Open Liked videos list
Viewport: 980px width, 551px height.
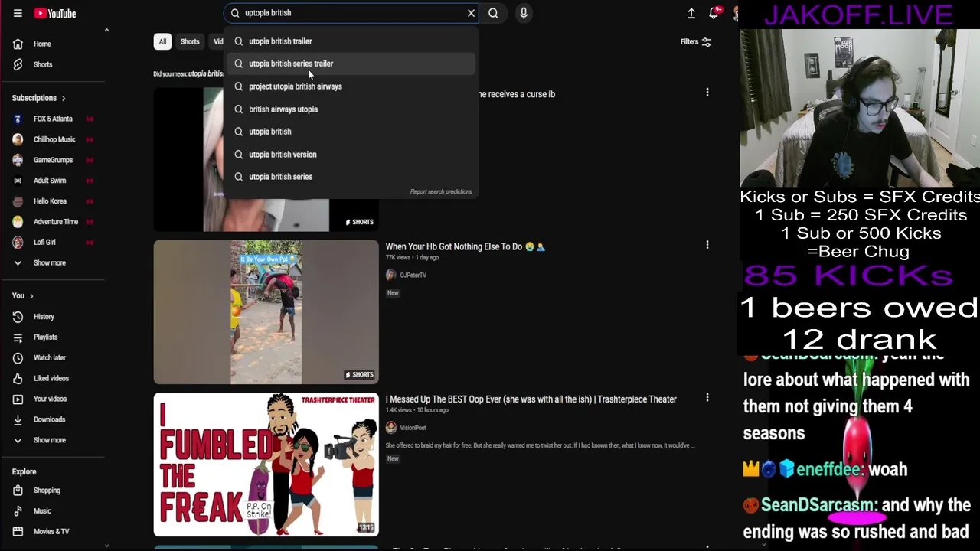point(54,379)
